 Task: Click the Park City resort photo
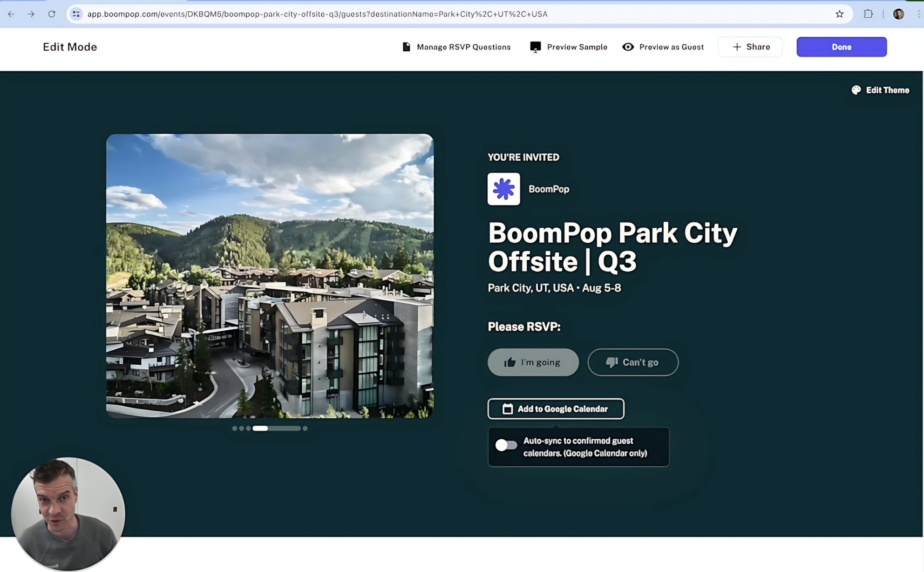(x=270, y=276)
